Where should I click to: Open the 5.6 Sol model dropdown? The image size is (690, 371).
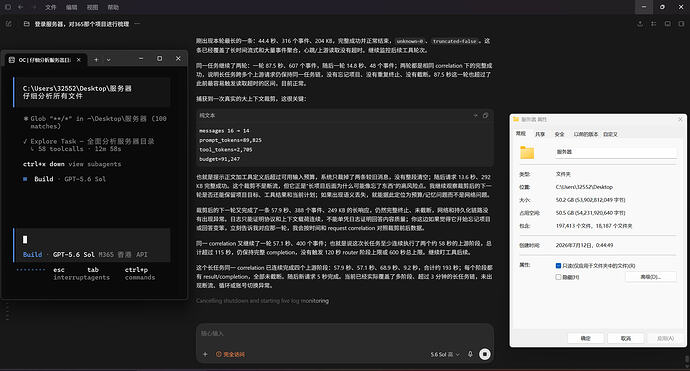445,354
